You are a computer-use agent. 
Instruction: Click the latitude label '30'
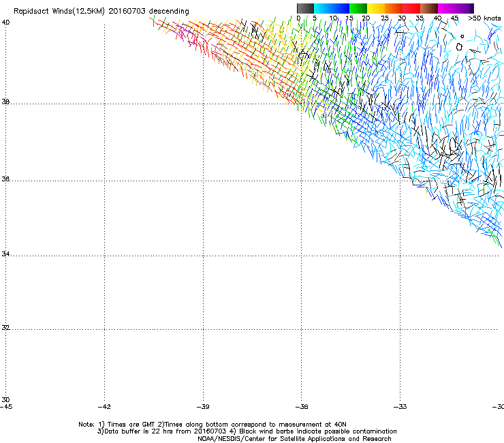[x=5, y=400]
